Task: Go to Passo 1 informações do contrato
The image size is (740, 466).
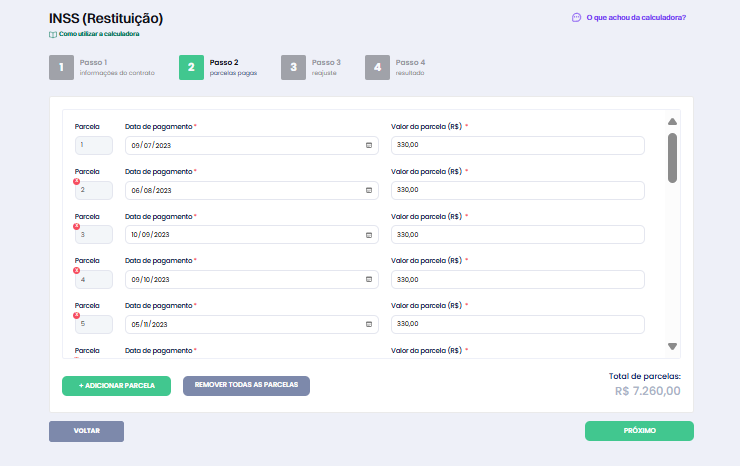Action: 62,68
